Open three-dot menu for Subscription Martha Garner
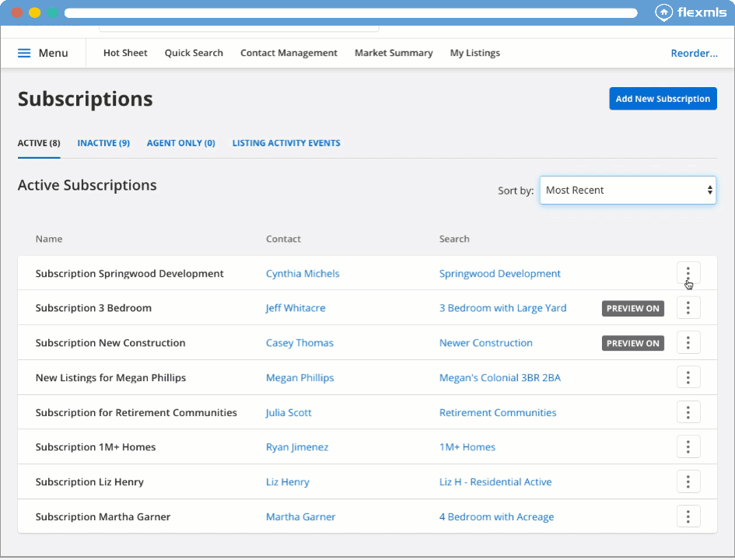This screenshot has height=560, width=735. [688, 516]
